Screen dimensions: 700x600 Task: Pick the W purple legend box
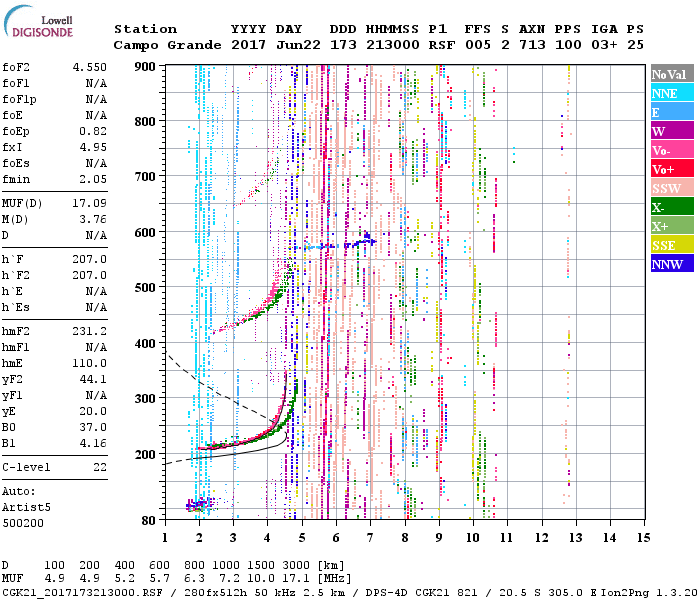[x=671, y=131]
